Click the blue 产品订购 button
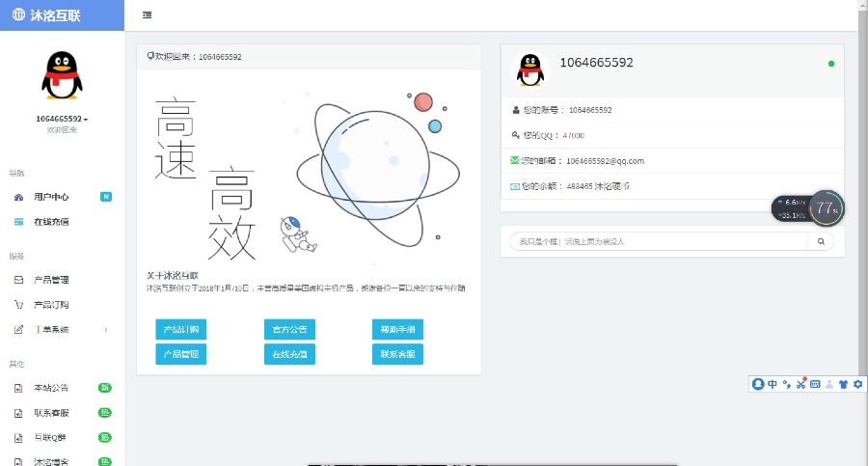 click(x=181, y=329)
